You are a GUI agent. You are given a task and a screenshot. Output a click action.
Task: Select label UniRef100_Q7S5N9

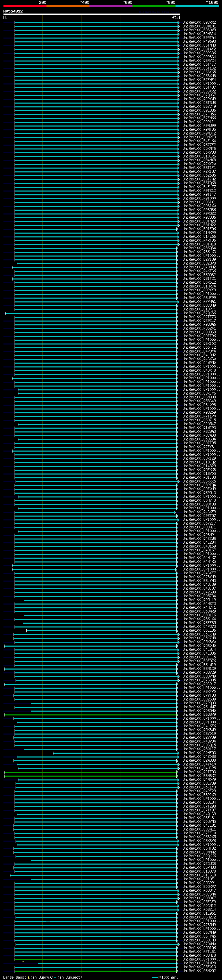click(x=199, y=925)
